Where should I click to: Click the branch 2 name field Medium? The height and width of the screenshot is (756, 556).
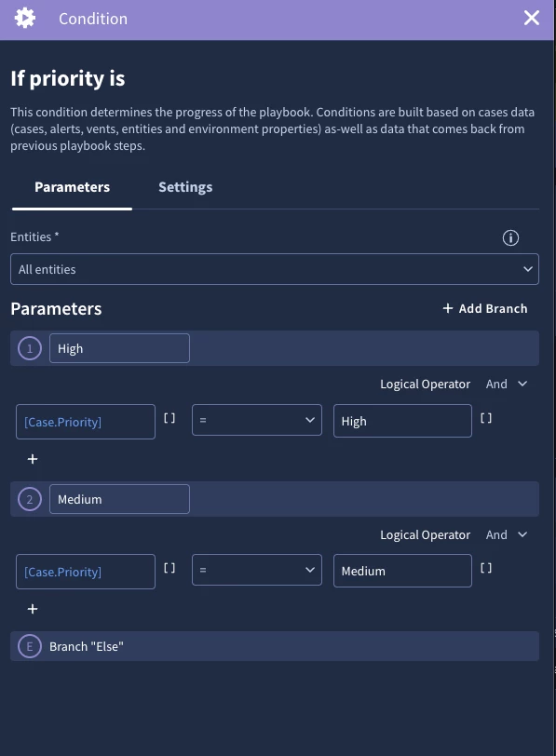119,499
